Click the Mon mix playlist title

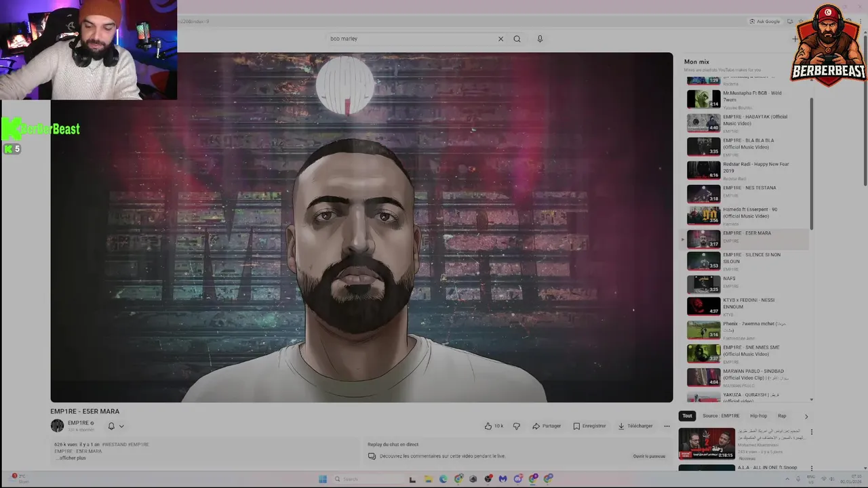696,62
